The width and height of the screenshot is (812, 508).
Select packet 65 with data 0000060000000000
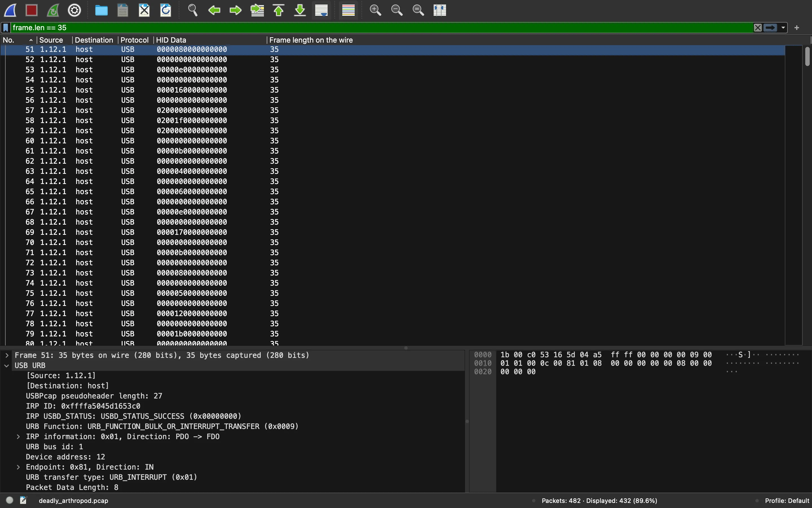click(x=392, y=192)
